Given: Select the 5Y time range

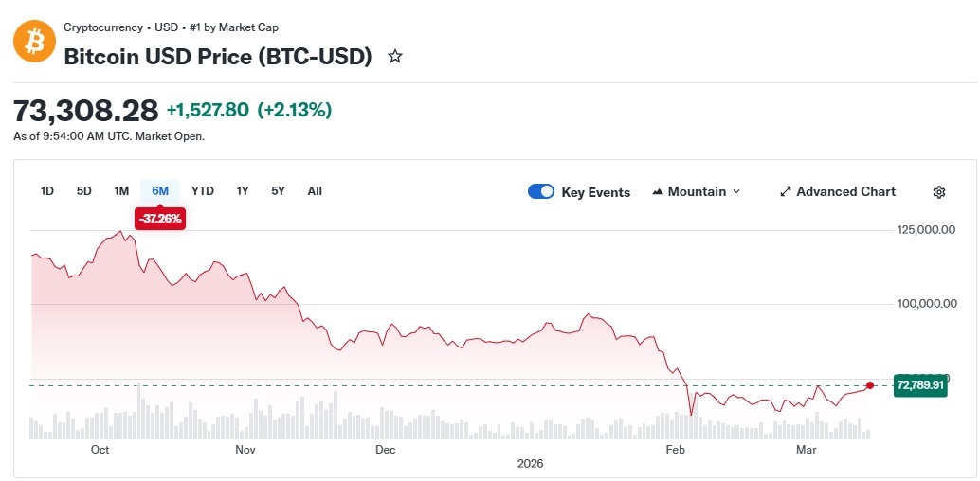Looking at the screenshot, I should point(278,191).
